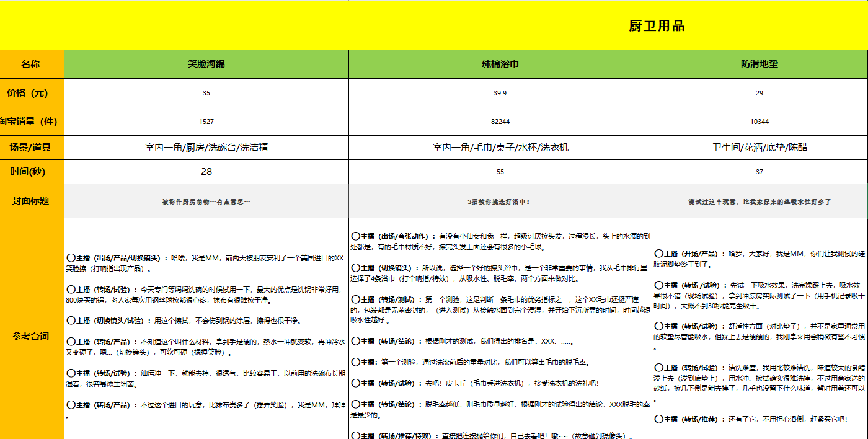Select the 时间(秒) row header cell
The width and height of the screenshot is (868, 439).
point(32,172)
